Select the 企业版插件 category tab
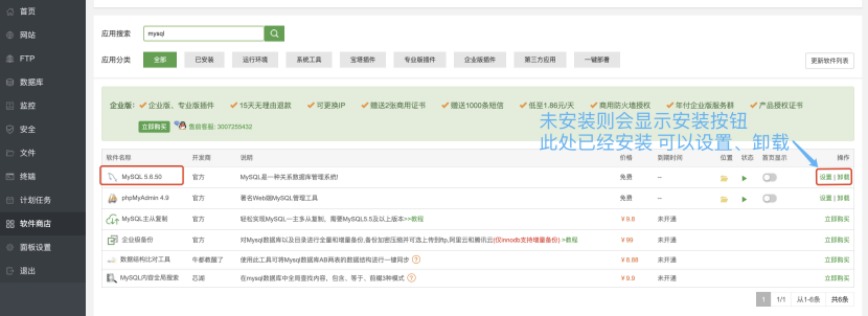868x316 pixels. [x=480, y=60]
